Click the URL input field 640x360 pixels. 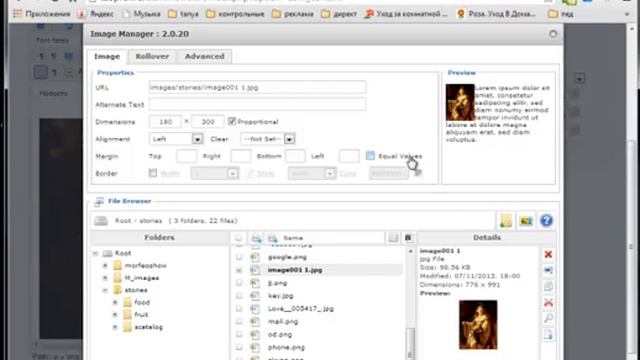click(257, 87)
